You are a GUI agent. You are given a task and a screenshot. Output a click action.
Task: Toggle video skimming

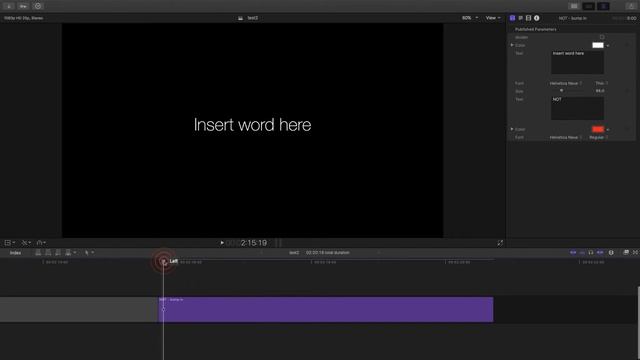(x=573, y=253)
